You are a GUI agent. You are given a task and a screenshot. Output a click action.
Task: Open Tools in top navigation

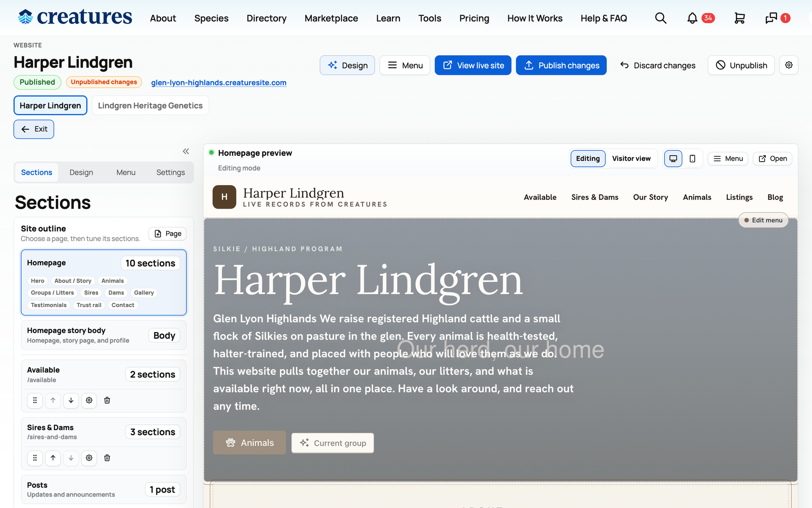(430, 18)
